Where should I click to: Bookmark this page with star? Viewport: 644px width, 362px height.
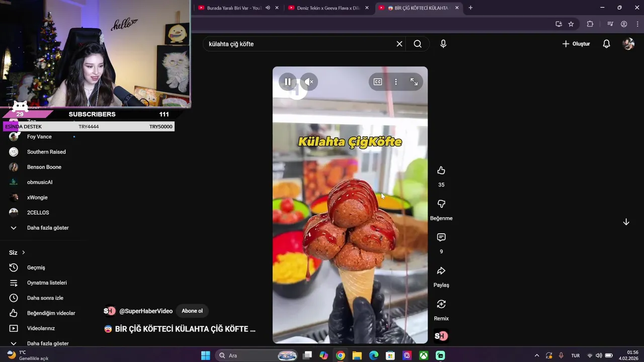[571, 24]
